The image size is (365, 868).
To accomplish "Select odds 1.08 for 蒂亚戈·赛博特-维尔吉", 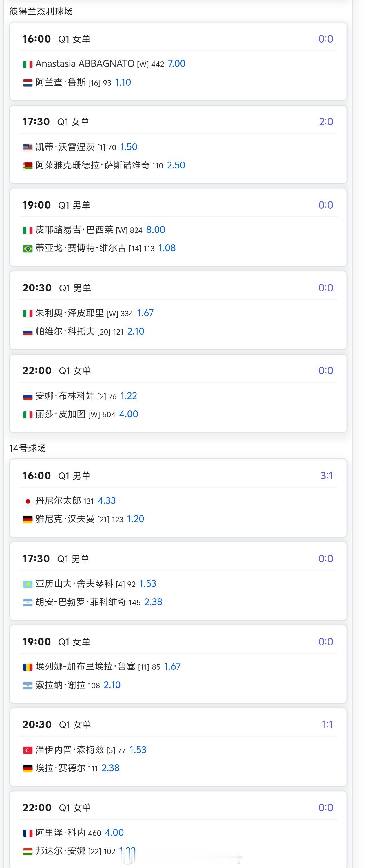I will click(167, 248).
